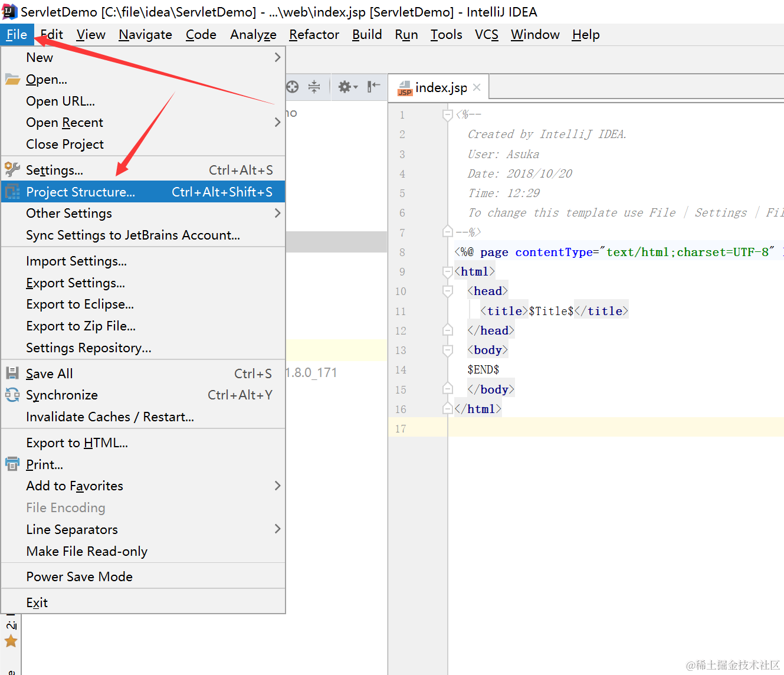Choose Print... menu item
Image resolution: width=784 pixels, height=675 pixels.
143,464
